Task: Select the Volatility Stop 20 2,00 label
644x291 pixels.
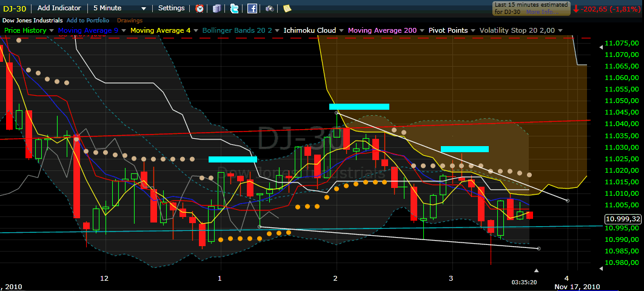Action: [517, 30]
